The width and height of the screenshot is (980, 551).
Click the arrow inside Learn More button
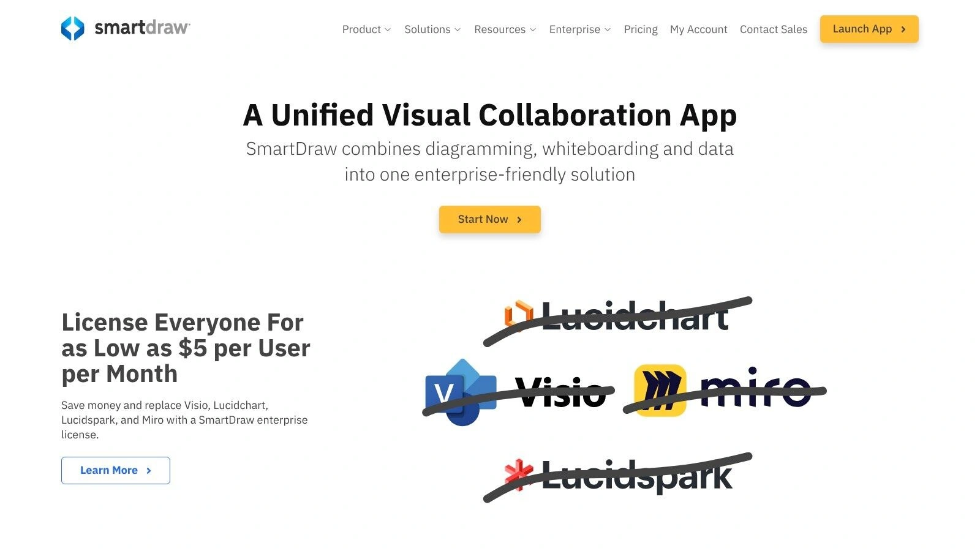pos(149,471)
